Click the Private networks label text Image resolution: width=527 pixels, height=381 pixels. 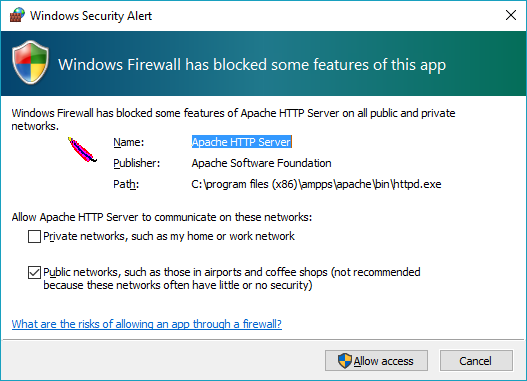tap(169, 236)
